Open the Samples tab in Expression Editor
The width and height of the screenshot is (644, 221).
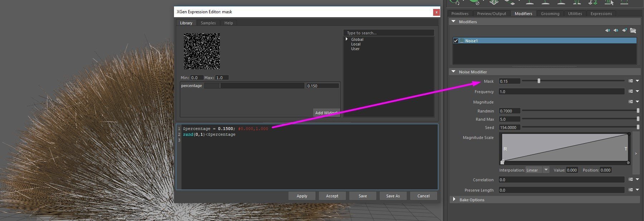click(208, 23)
